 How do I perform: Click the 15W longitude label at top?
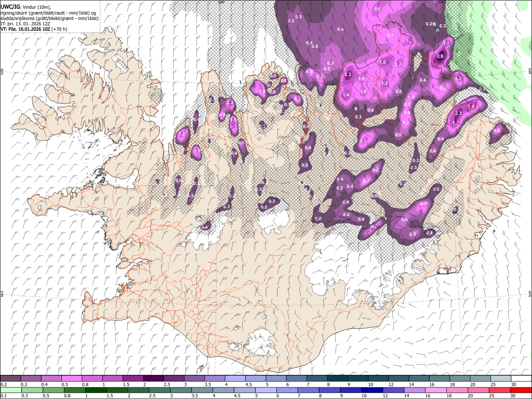(440, 2)
